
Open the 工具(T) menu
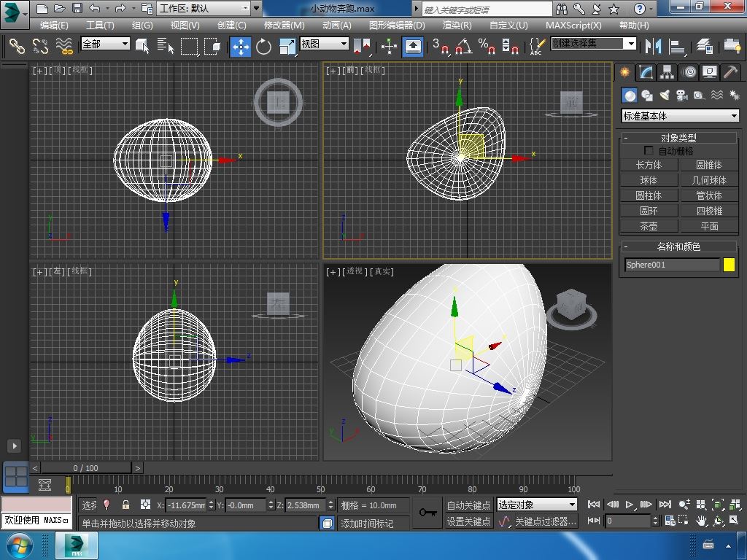pos(99,26)
